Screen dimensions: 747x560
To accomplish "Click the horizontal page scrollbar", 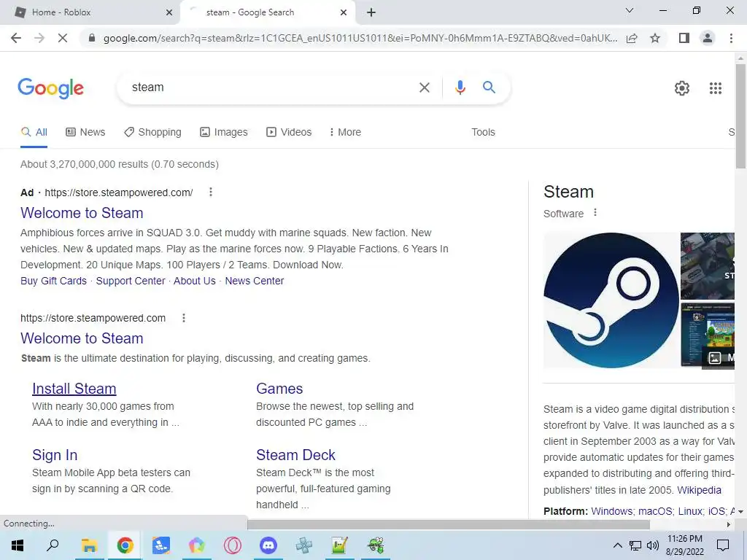I will point(449,524).
